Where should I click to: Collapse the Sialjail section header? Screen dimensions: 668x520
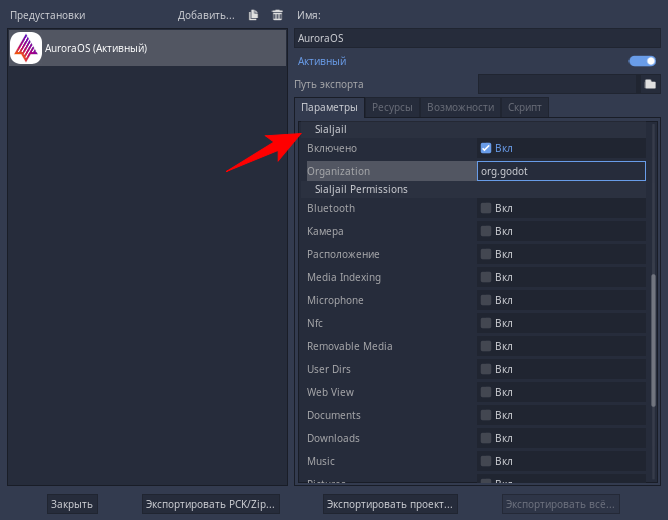point(473,129)
